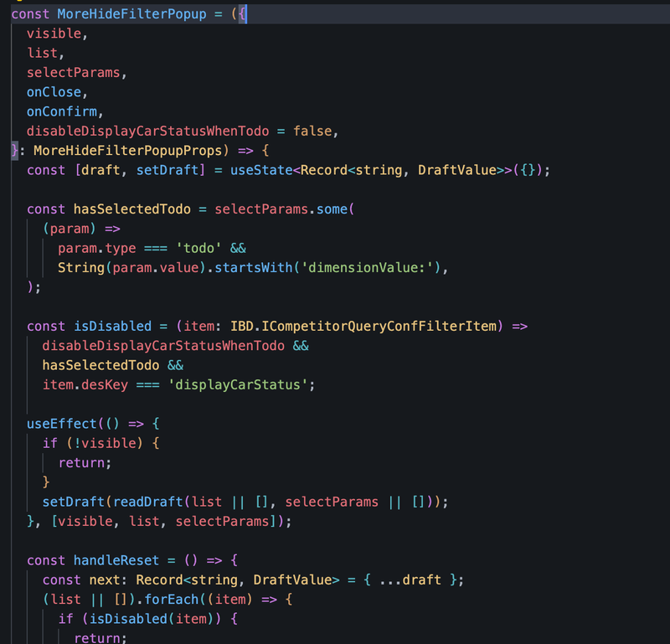Image resolution: width=670 pixels, height=644 pixels.
Task: Click the 'false' default value
Action: [312, 131]
